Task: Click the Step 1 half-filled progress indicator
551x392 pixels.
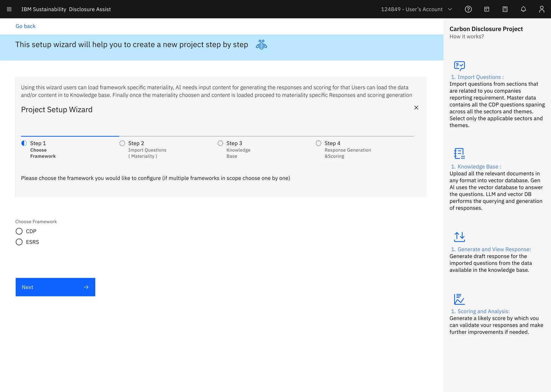Action: (x=24, y=143)
